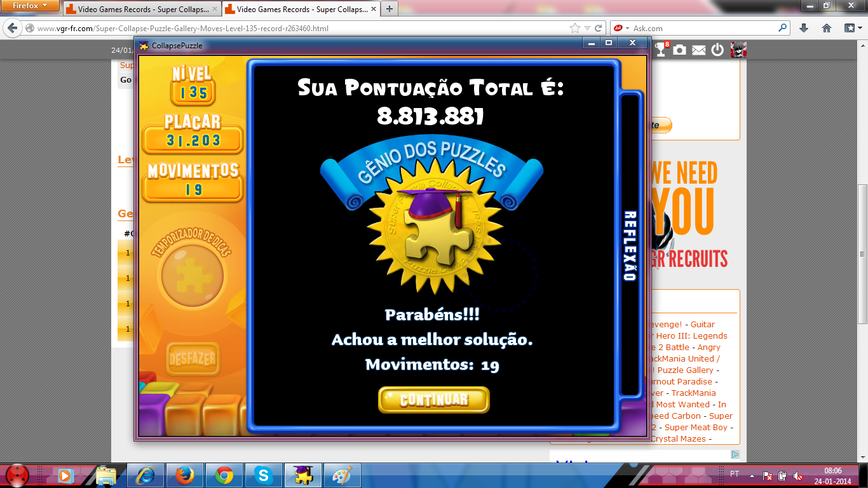Screen dimensions: 868x488
Task: Click the URL address bar
Action: pyautogui.click(x=299, y=29)
